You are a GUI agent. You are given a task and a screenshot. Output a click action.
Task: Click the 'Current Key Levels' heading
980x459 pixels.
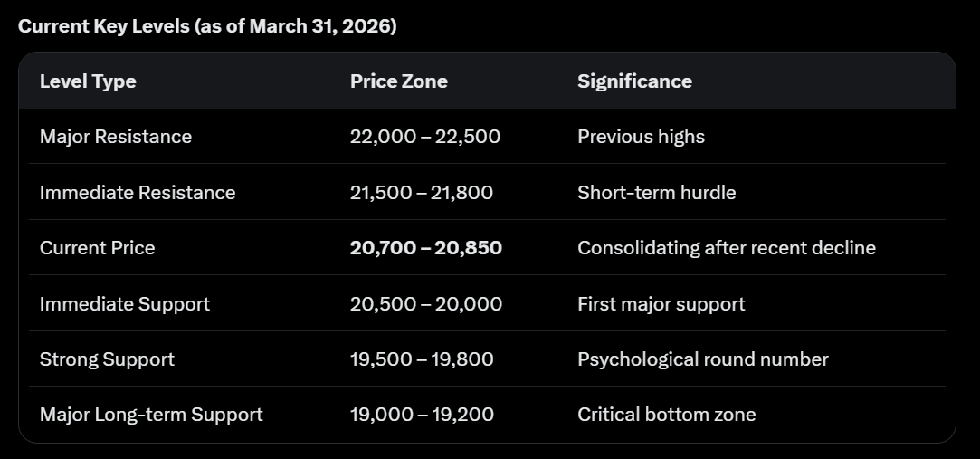207,26
